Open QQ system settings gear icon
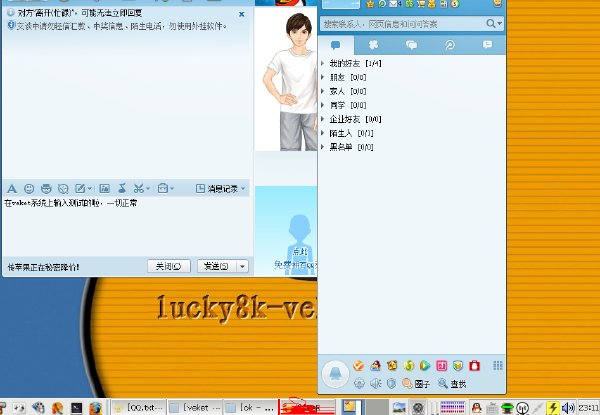 359,383
